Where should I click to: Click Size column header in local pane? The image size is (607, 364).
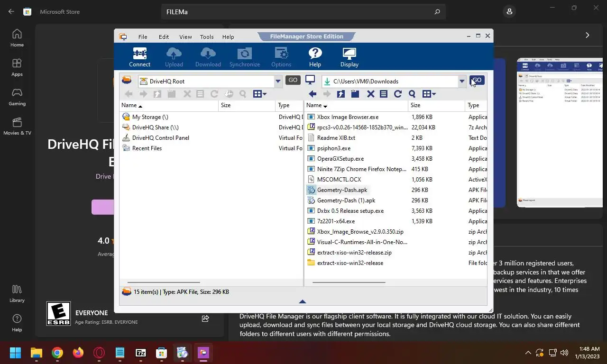[x=436, y=105]
